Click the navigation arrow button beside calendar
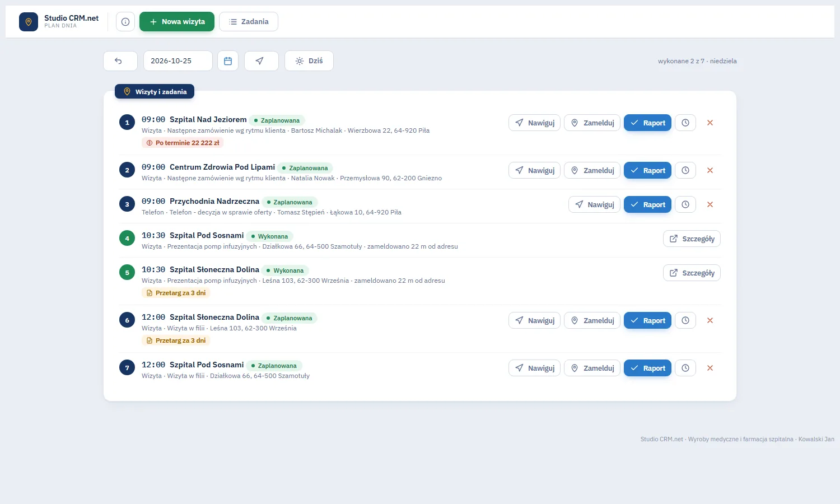 click(262, 61)
